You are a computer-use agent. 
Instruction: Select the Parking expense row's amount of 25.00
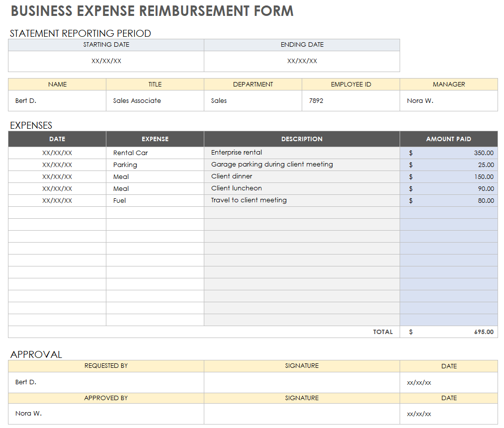point(449,165)
